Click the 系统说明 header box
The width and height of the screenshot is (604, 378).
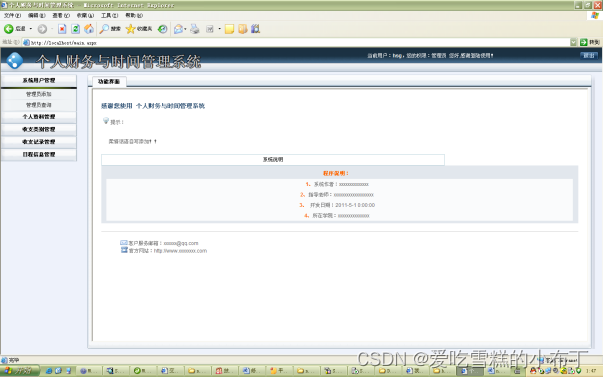pyautogui.click(x=273, y=160)
